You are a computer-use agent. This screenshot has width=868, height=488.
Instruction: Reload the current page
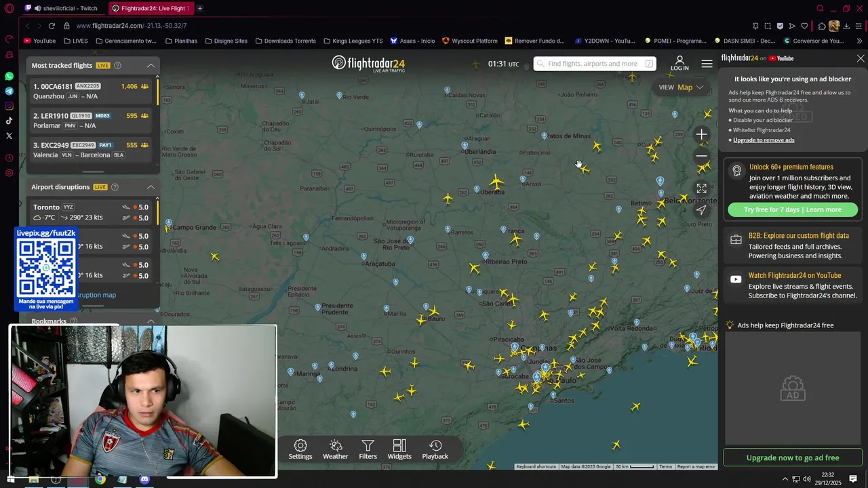[52, 26]
